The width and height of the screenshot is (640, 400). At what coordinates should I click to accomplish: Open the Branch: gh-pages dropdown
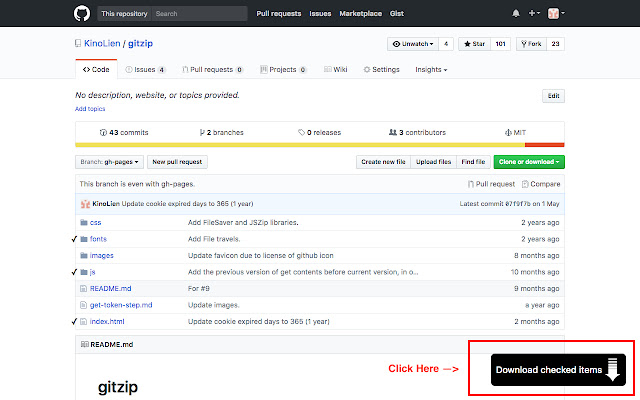coord(108,161)
